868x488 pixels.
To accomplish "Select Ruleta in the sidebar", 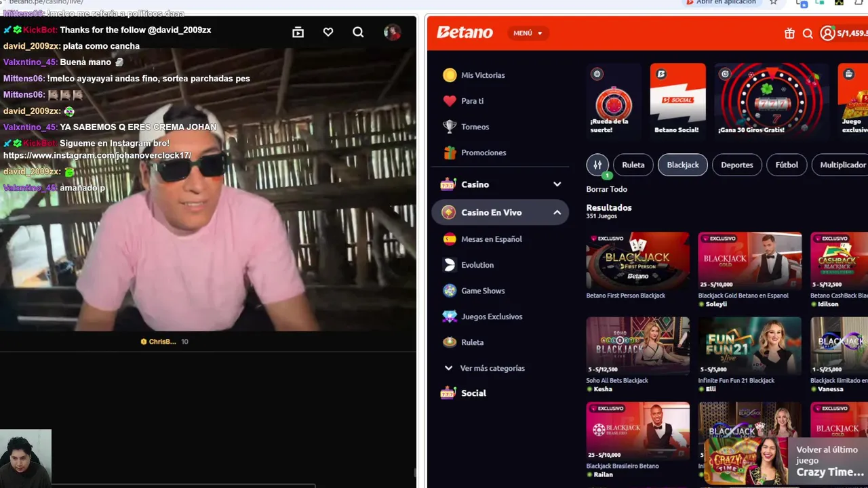I will (472, 342).
